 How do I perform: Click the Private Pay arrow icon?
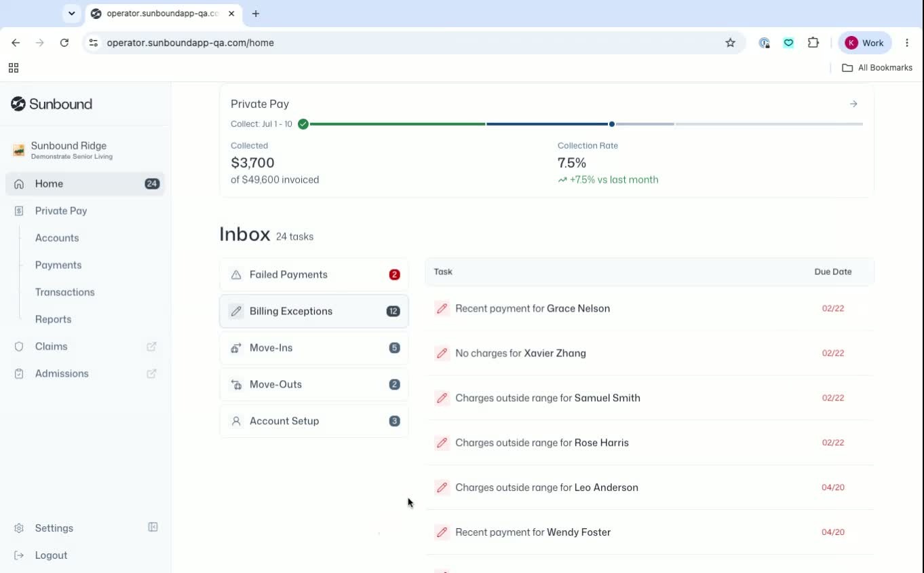click(853, 104)
